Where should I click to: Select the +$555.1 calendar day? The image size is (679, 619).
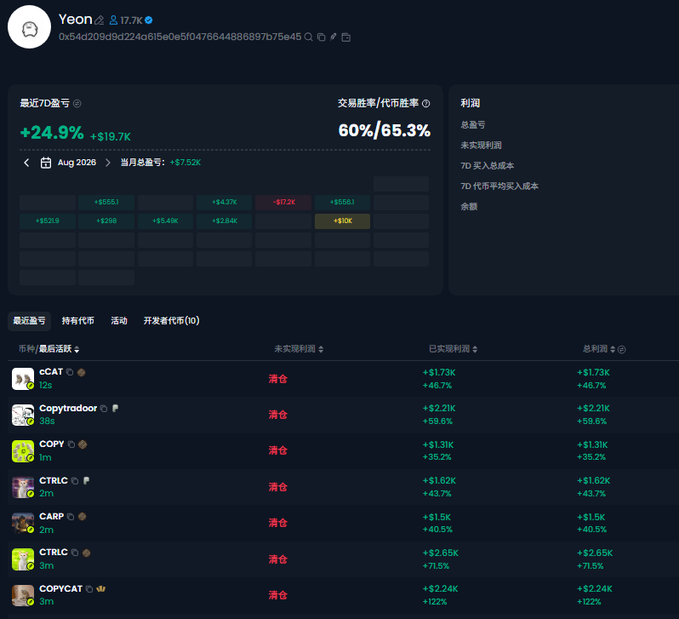tap(107, 202)
